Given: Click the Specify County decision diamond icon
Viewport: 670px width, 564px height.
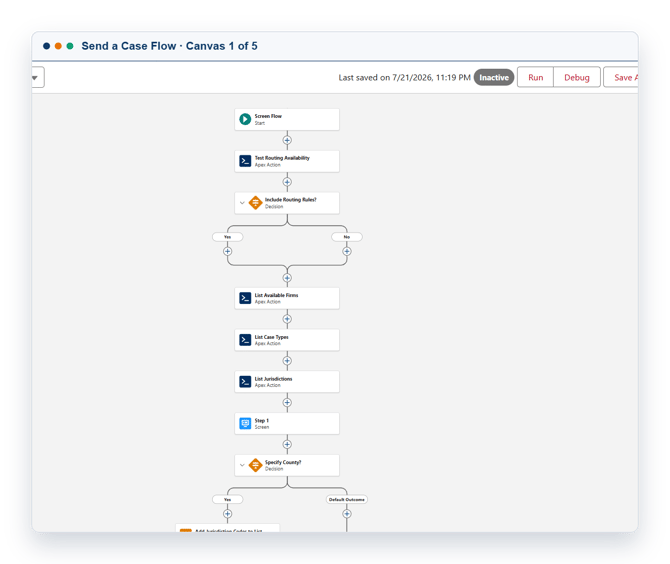Looking at the screenshot, I should point(256,465).
